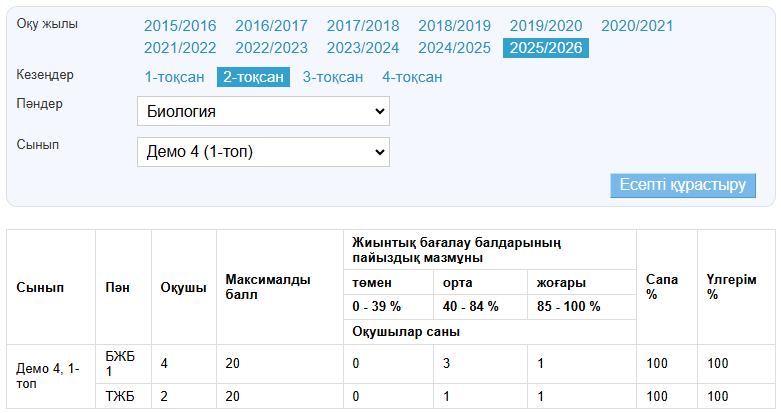
Task: Select the 2015/2016 school year
Action: (180, 26)
